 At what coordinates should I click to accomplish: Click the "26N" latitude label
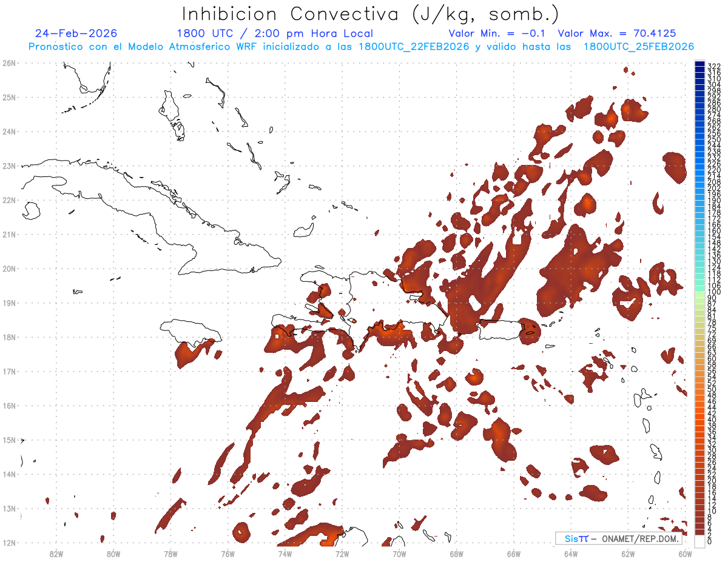pyautogui.click(x=8, y=63)
